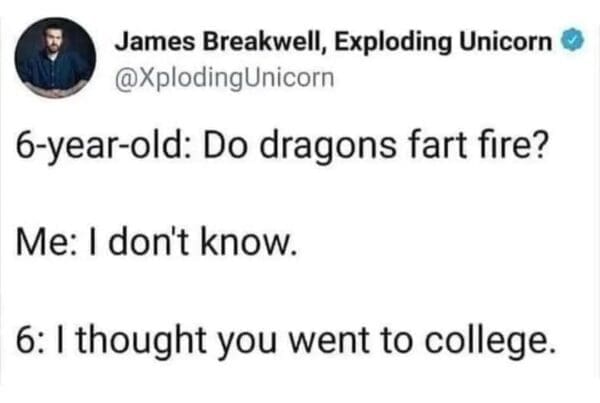
Task: Click the '6:' speaker label on the last line
Action: (x=31, y=339)
